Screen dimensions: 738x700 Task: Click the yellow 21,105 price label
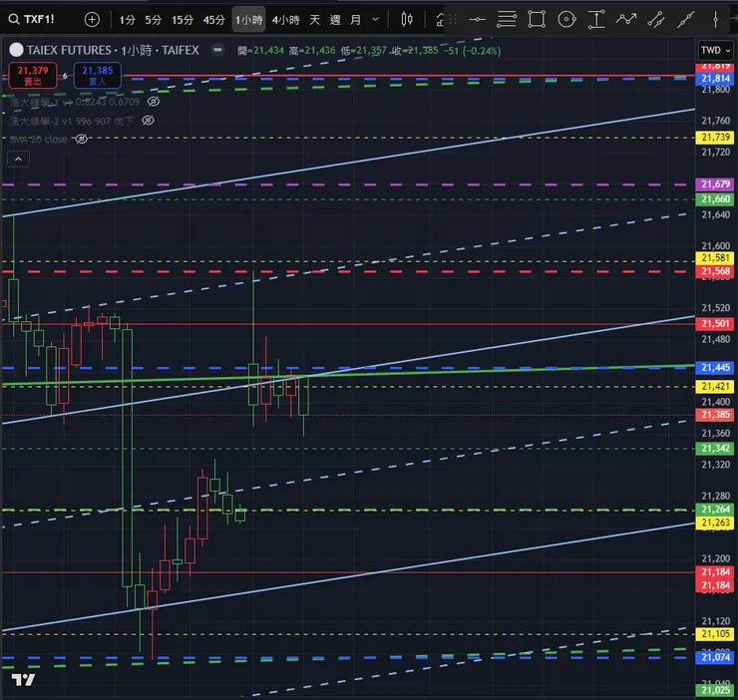coord(715,634)
